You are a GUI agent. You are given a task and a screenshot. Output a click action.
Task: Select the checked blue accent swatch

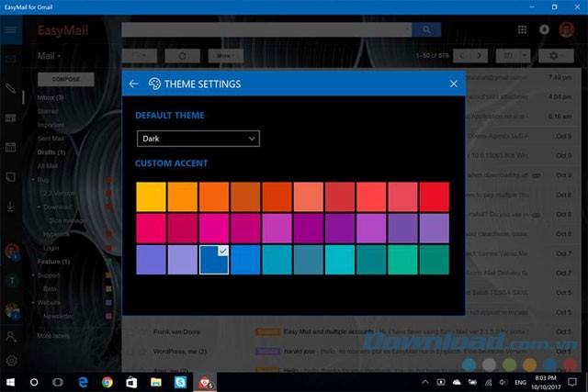pyautogui.click(x=214, y=260)
